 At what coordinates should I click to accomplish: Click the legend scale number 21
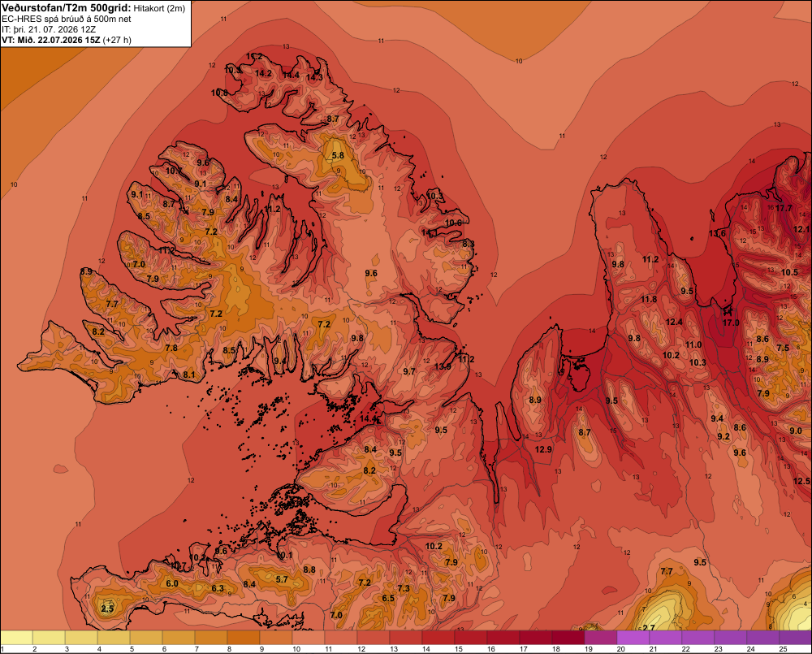pyautogui.click(x=653, y=649)
